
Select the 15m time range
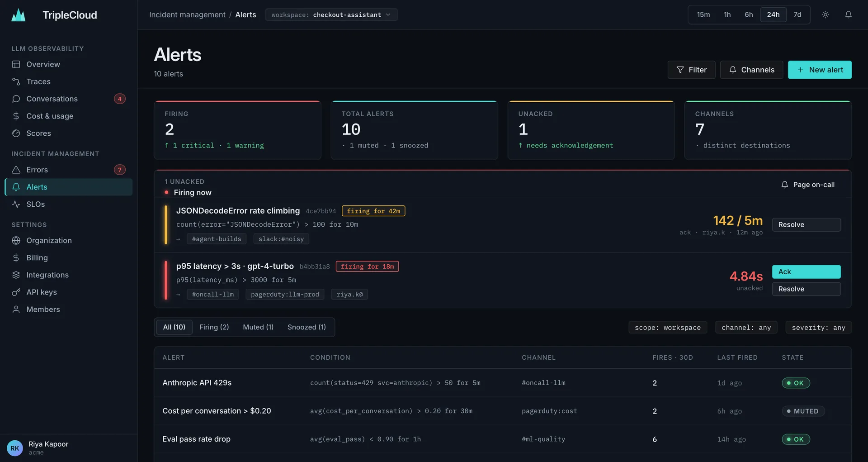(703, 14)
